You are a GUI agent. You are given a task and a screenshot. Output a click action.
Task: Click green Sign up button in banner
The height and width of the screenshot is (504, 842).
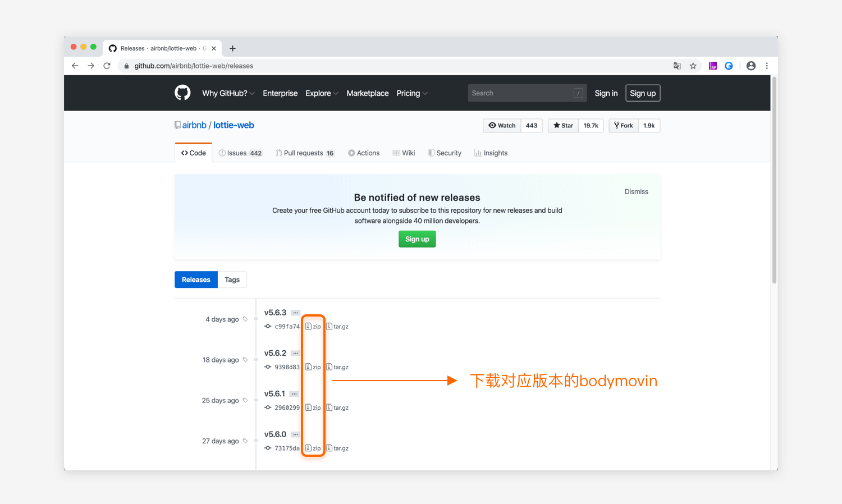click(417, 239)
